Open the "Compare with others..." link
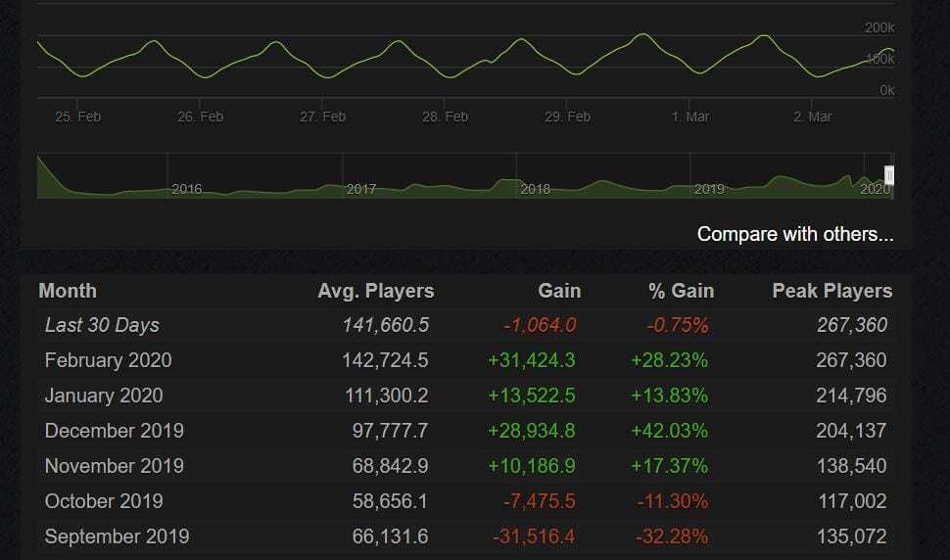The height and width of the screenshot is (560, 950). pyautogui.click(x=794, y=235)
